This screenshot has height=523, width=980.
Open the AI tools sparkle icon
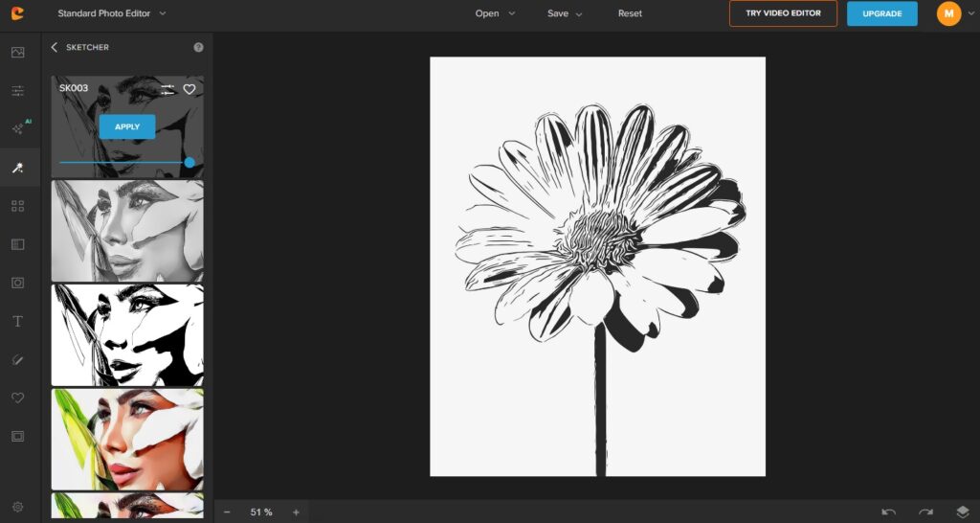[x=19, y=128]
